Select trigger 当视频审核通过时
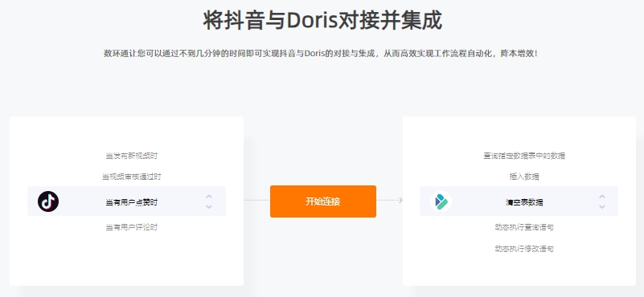The width and height of the screenshot is (644, 297). tap(131, 177)
